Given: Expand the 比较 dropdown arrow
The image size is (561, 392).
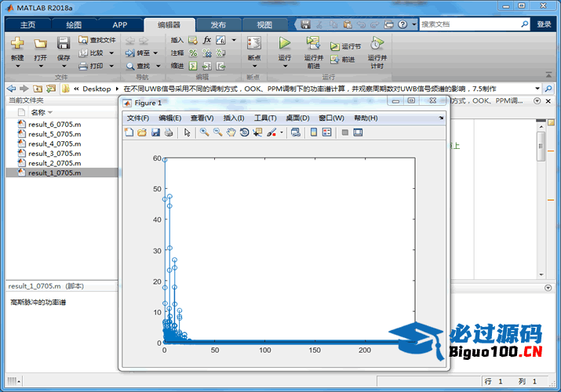Looking at the screenshot, I should click(111, 53).
